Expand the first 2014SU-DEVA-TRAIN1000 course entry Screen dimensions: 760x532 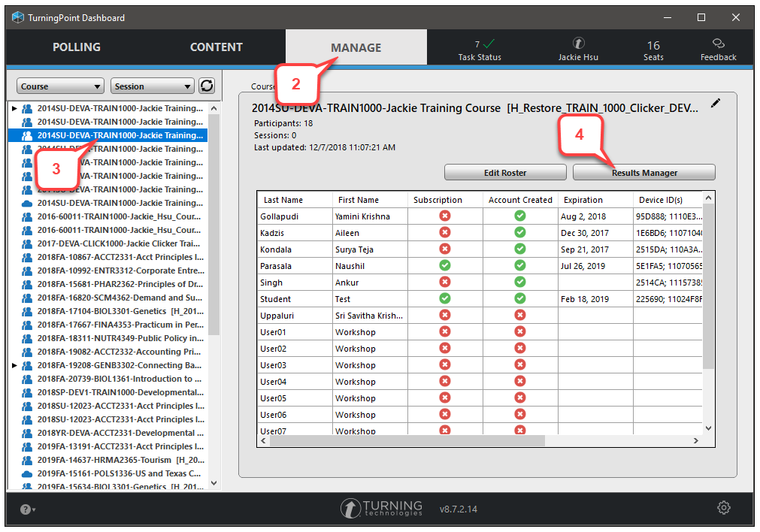tap(14, 108)
